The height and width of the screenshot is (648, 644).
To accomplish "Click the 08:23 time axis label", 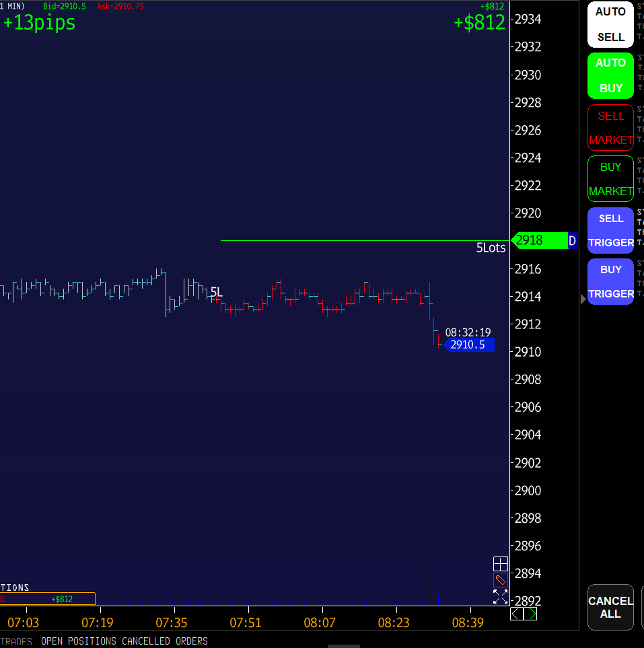I will coord(394,623).
